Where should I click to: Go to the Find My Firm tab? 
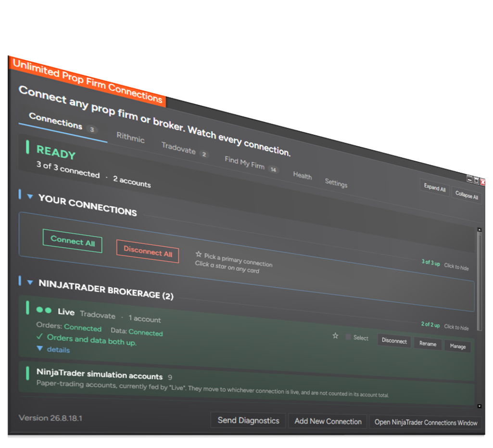(x=251, y=164)
